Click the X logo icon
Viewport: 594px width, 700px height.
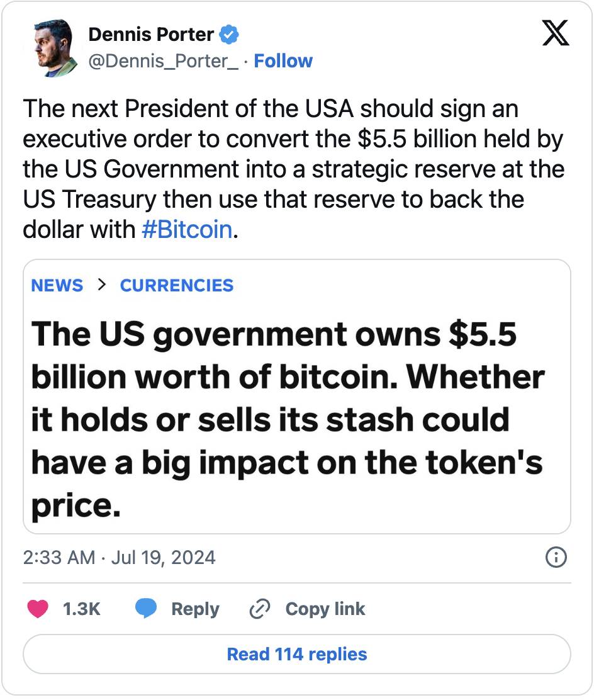pos(555,35)
